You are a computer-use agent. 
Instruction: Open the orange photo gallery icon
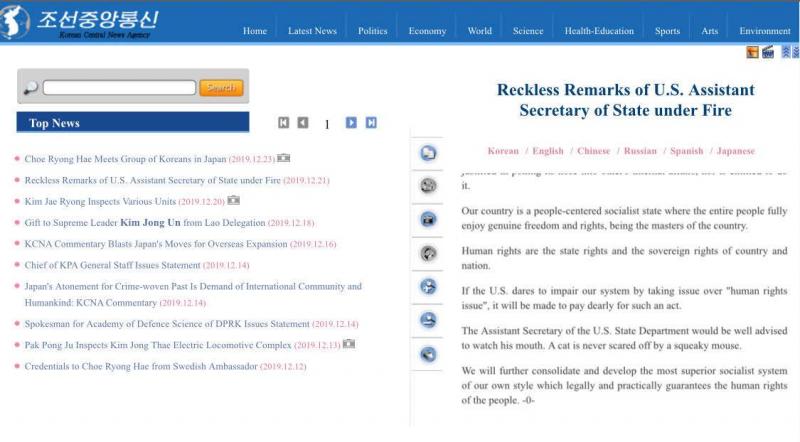[x=752, y=52]
